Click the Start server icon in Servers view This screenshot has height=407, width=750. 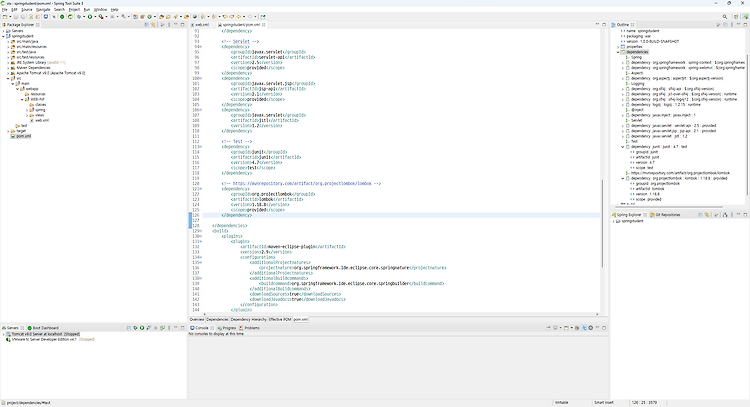[142, 328]
